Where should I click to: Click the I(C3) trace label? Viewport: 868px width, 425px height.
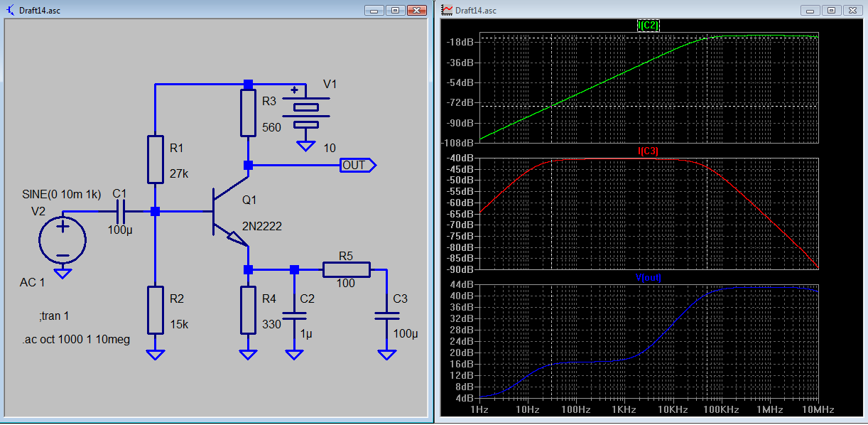pyautogui.click(x=649, y=151)
